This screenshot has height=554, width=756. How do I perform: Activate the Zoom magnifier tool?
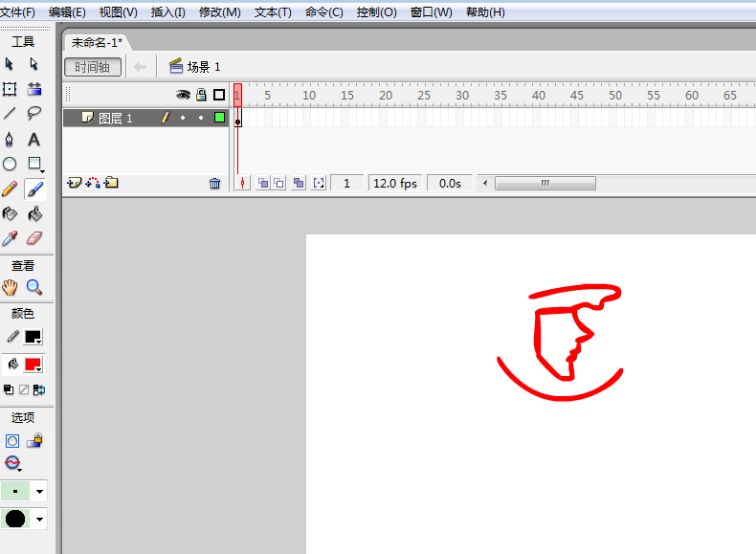34,287
